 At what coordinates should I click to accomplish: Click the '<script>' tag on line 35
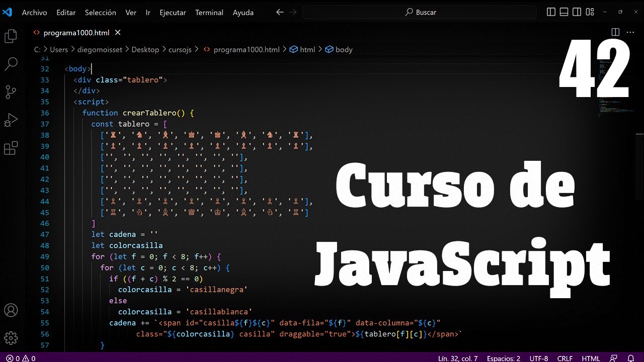click(91, 102)
